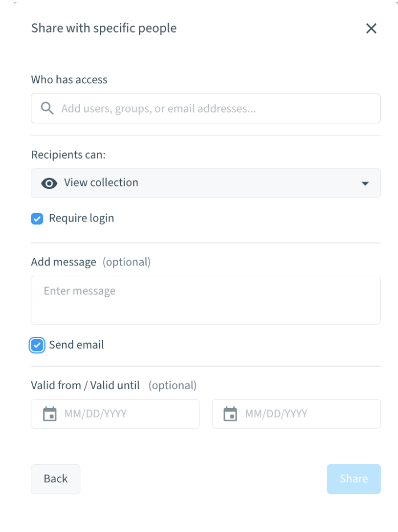Uncheck the Require login checkbox
Viewport: 398px width, 532px height.
tap(37, 219)
